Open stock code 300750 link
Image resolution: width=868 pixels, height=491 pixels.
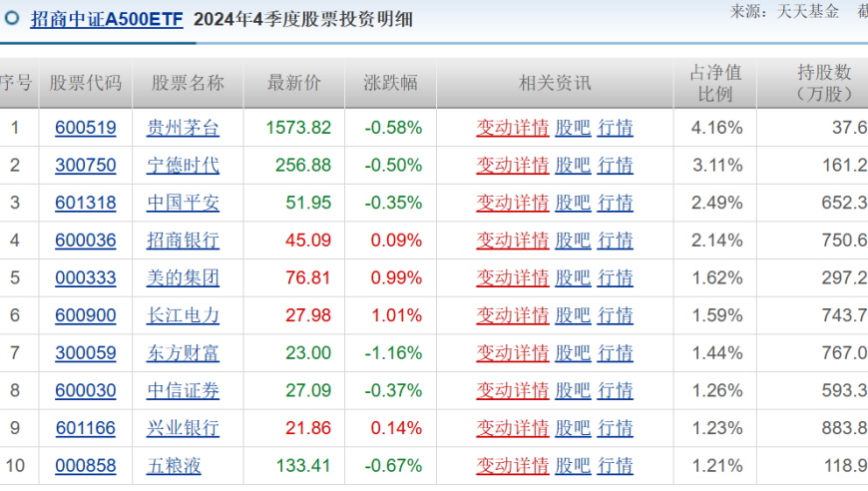[x=86, y=166]
